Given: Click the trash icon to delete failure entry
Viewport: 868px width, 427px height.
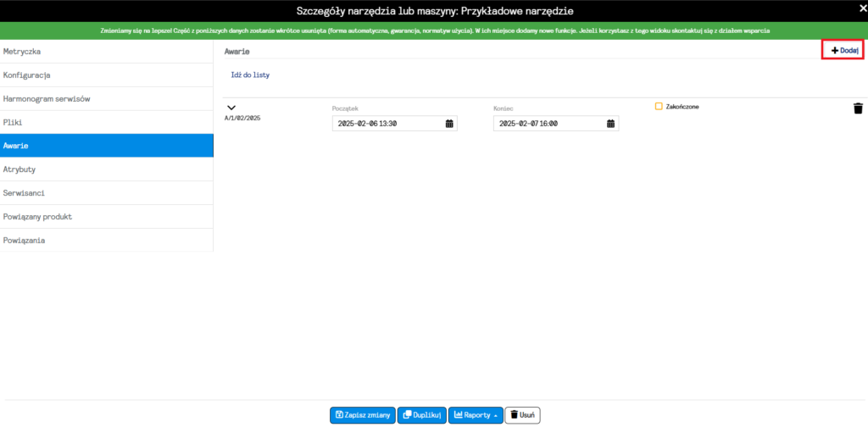Looking at the screenshot, I should pyautogui.click(x=858, y=108).
